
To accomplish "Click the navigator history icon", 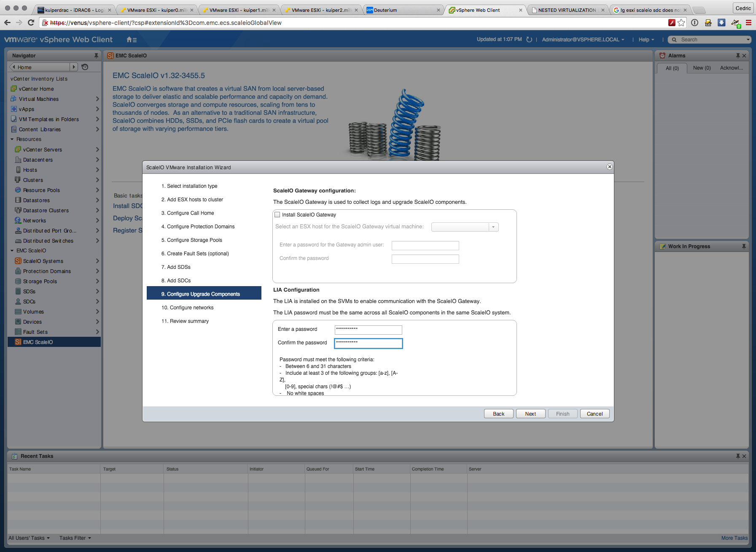I will [85, 67].
